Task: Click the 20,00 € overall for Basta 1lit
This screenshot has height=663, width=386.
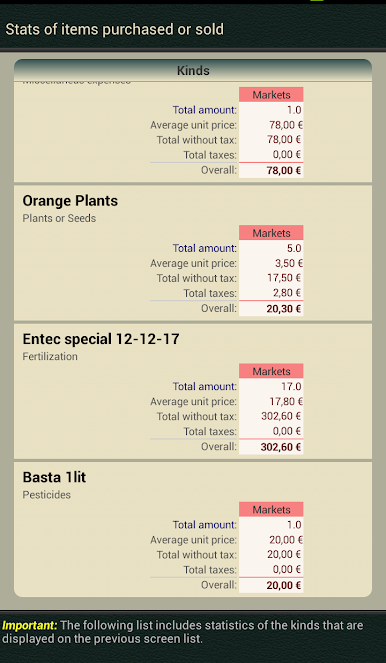Action: click(284, 585)
